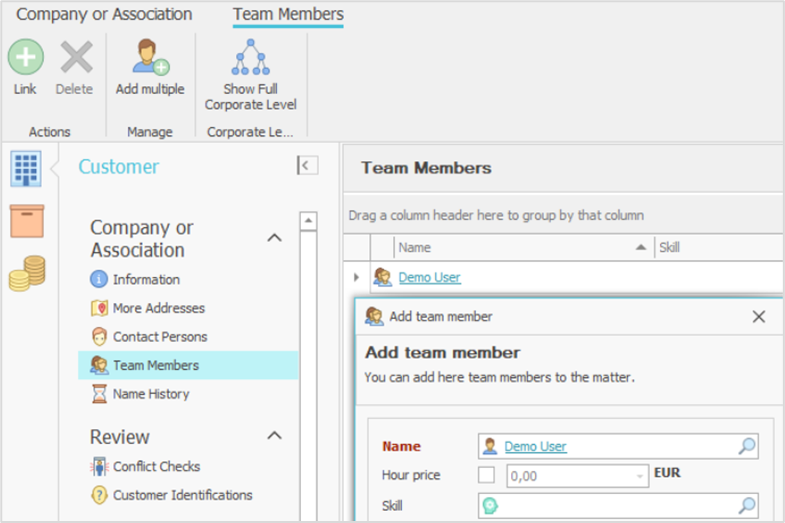
Task: Click the magnifier in the Skill field
Action: tap(746, 506)
